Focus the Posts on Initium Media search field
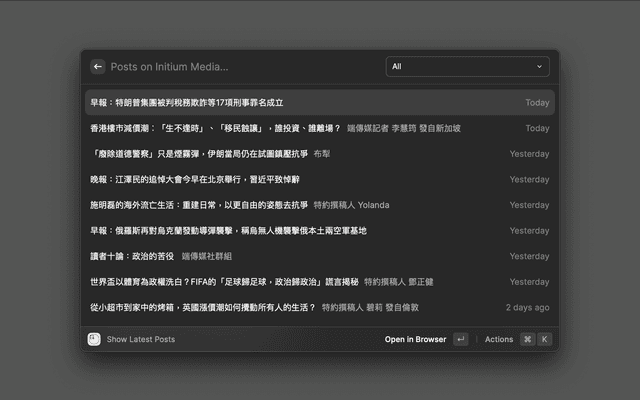Screen dimensions: 640x400 click(x=240, y=67)
